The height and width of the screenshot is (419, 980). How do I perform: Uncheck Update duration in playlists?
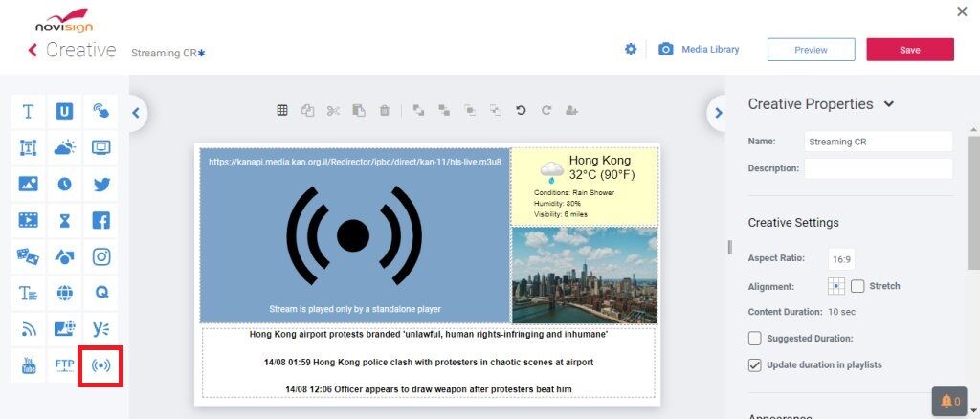coord(755,364)
